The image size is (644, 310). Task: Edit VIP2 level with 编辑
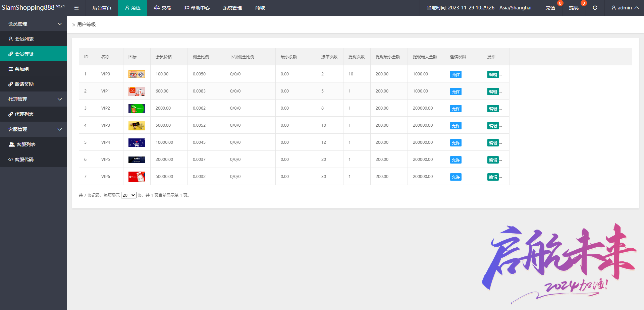(493, 109)
